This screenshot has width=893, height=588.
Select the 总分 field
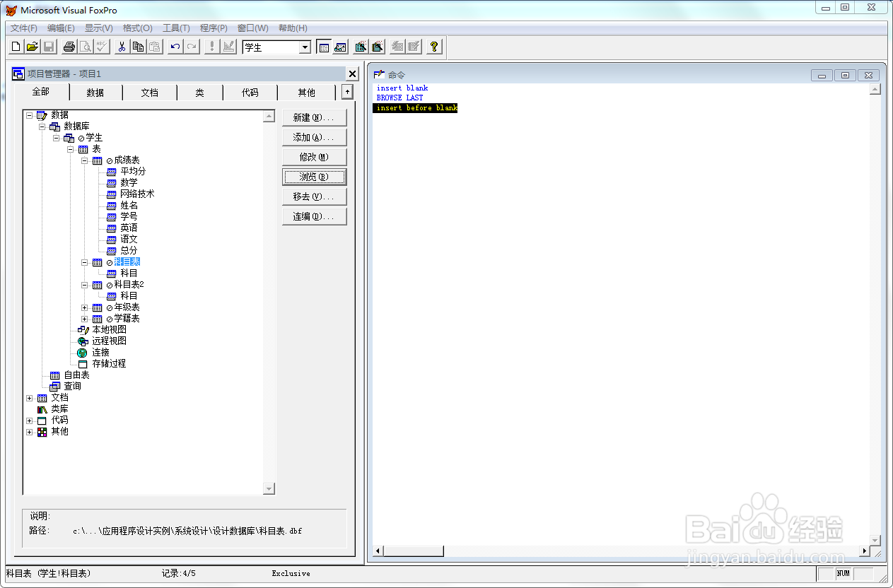(129, 250)
